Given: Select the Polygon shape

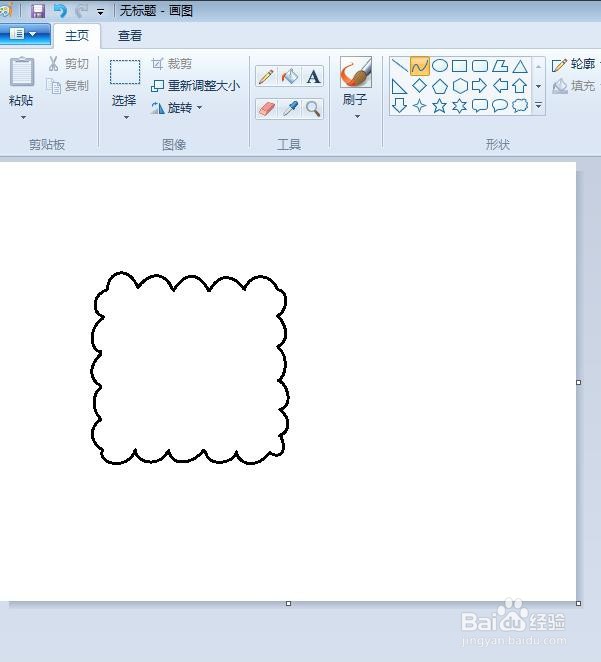Looking at the screenshot, I should coord(500,66).
